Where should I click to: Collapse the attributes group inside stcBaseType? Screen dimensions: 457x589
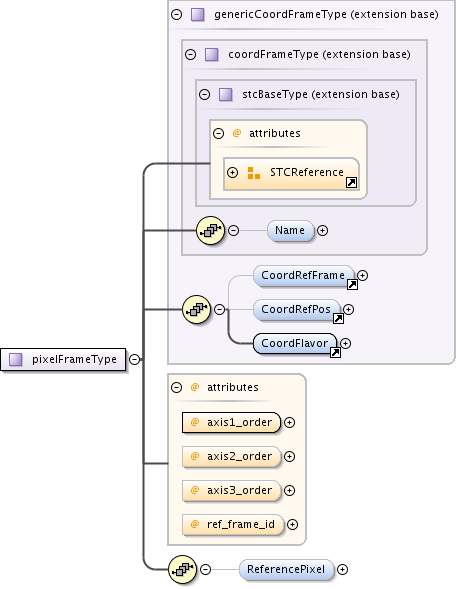tap(218, 133)
